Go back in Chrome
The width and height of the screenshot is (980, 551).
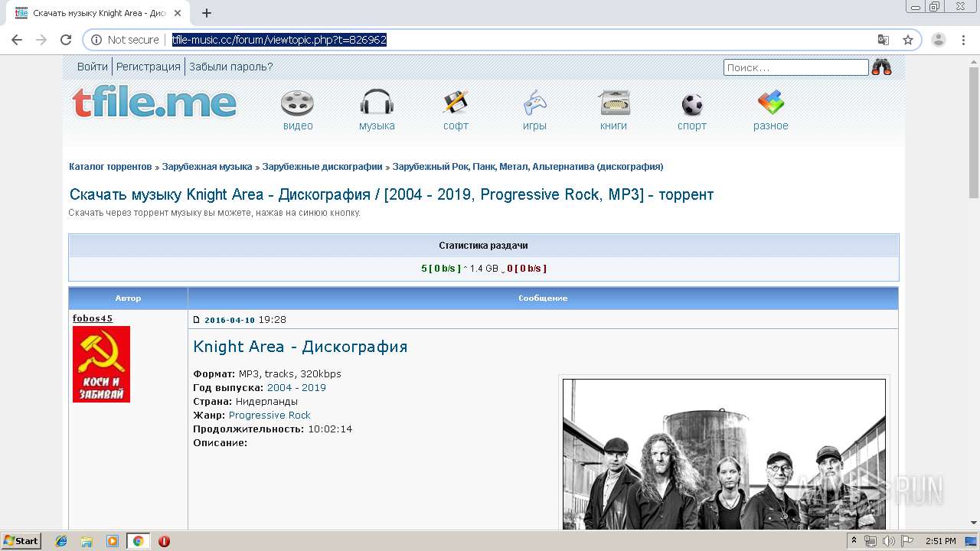(x=17, y=40)
